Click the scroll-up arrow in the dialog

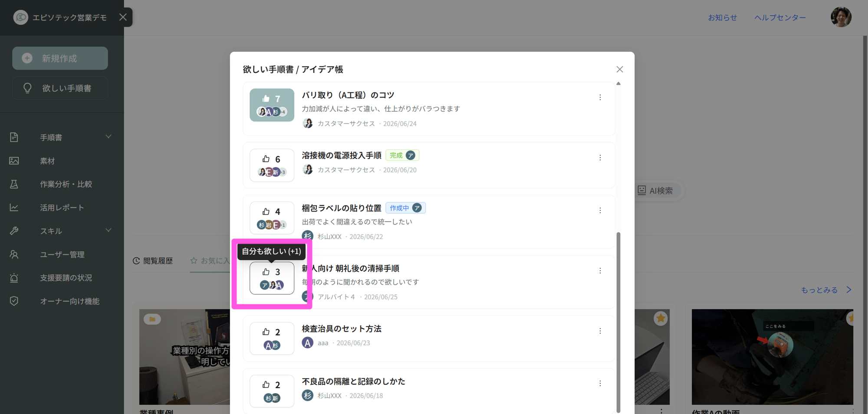coord(618,84)
